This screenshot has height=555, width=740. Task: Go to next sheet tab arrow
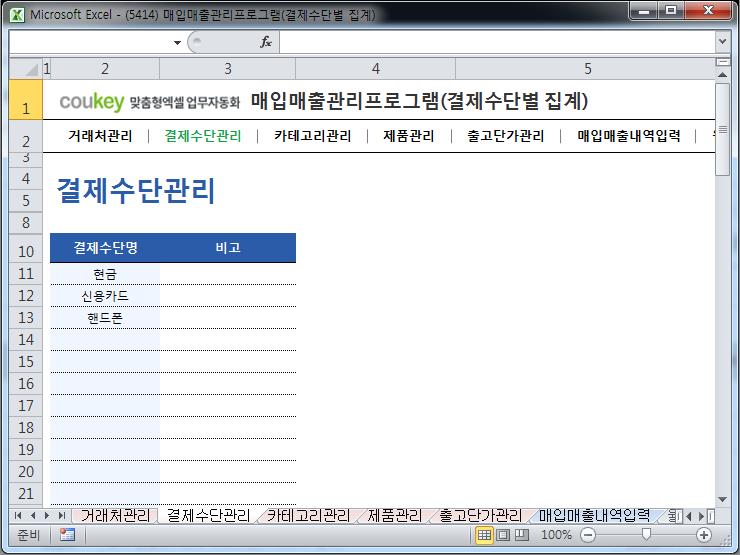tap(47, 515)
